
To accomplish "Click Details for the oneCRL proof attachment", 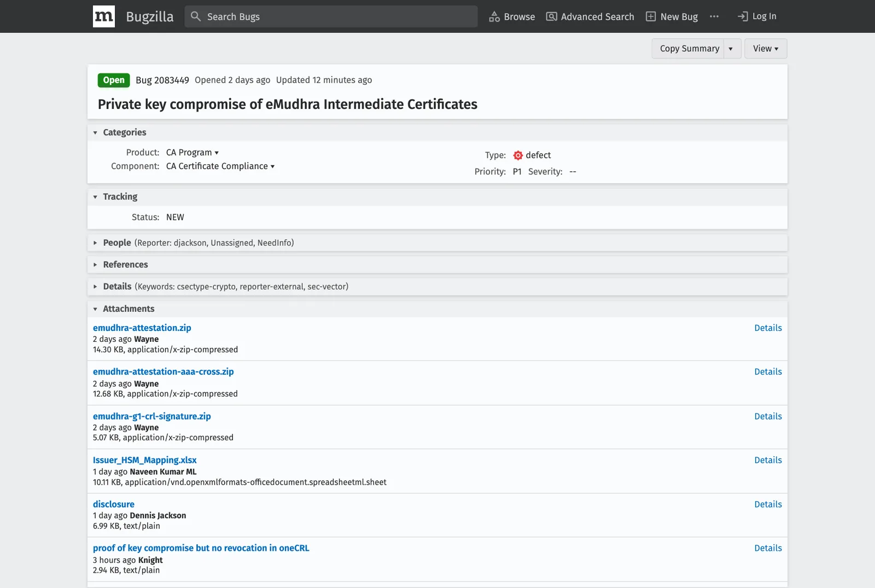I will (768, 549).
